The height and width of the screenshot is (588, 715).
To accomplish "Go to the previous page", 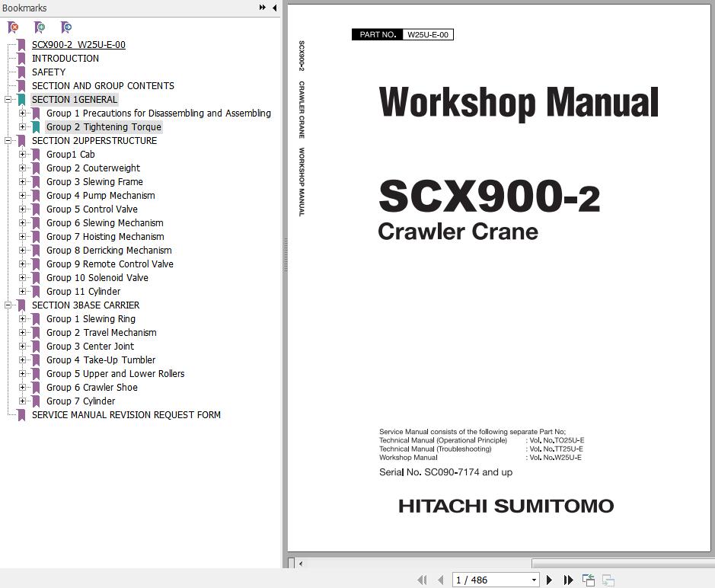I will click(x=440, y=580).
